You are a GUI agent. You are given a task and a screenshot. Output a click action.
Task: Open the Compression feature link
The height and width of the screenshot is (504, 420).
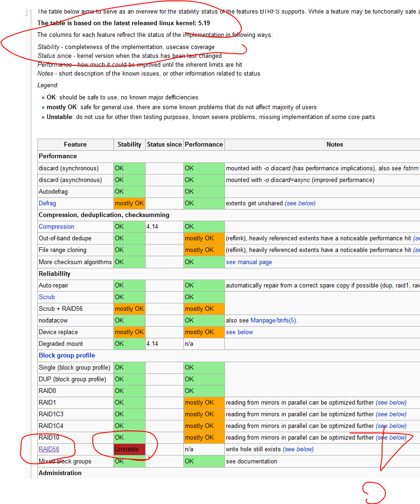coord(56,227)
